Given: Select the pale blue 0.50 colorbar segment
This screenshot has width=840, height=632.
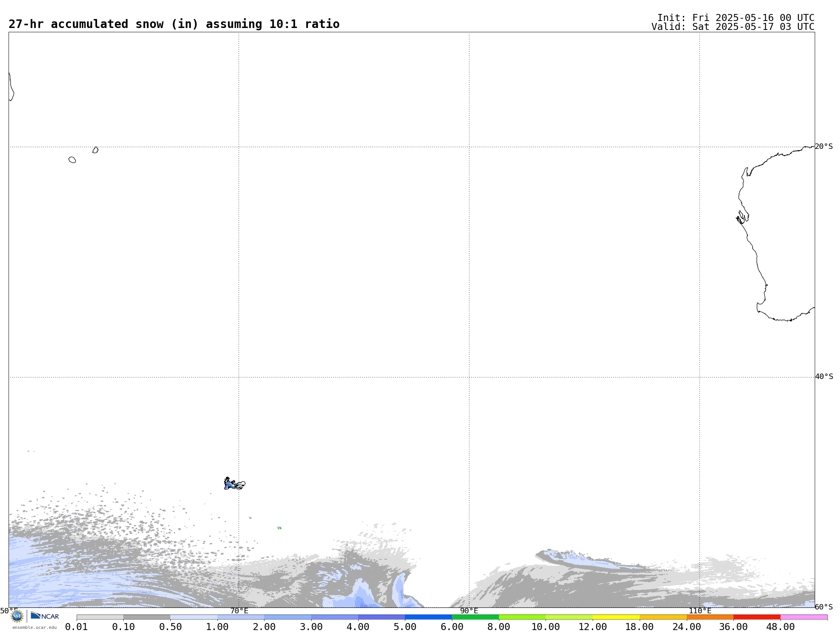Looking at the screenshot, I should 194,617.
